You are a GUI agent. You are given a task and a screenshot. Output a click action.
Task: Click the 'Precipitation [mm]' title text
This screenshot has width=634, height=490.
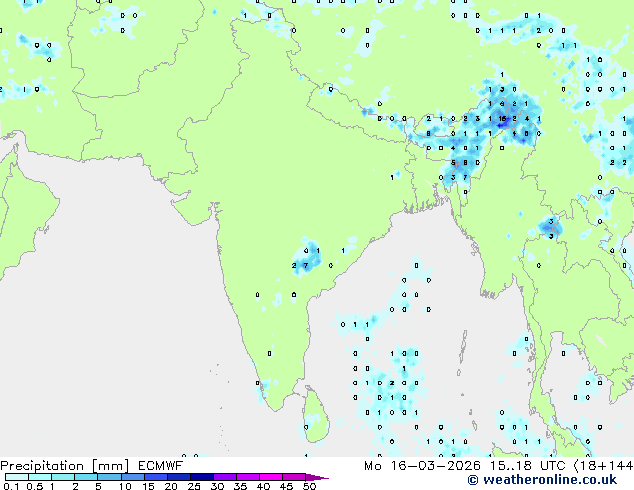65,466
